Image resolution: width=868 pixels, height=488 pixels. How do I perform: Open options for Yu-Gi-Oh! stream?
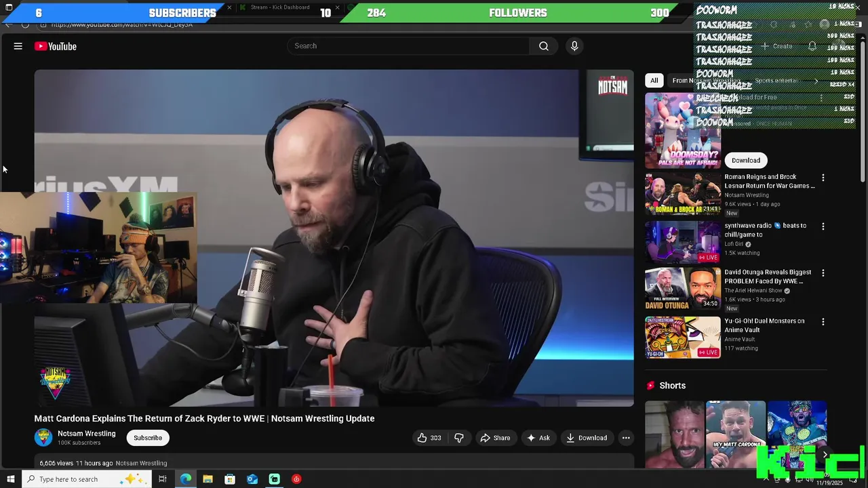[823, 322]
